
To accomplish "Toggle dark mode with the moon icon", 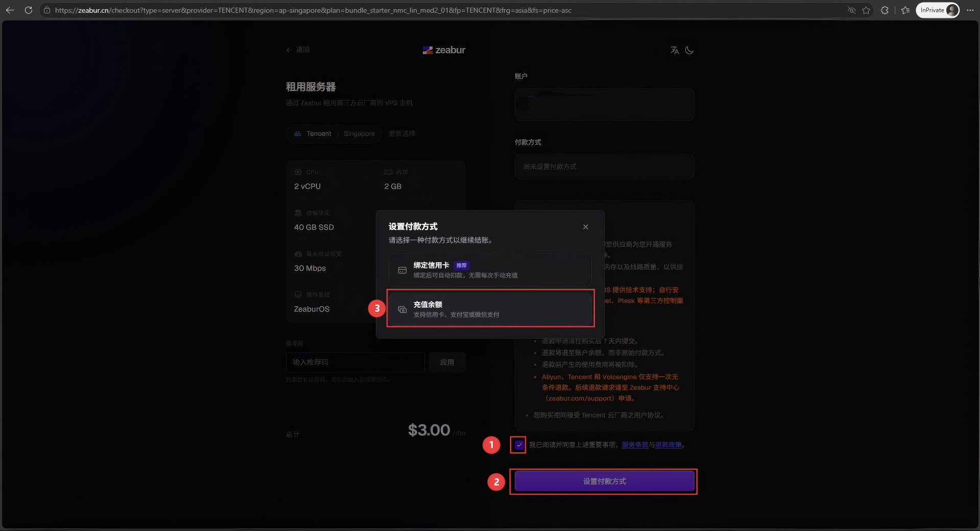I will (x=689, y=50).
